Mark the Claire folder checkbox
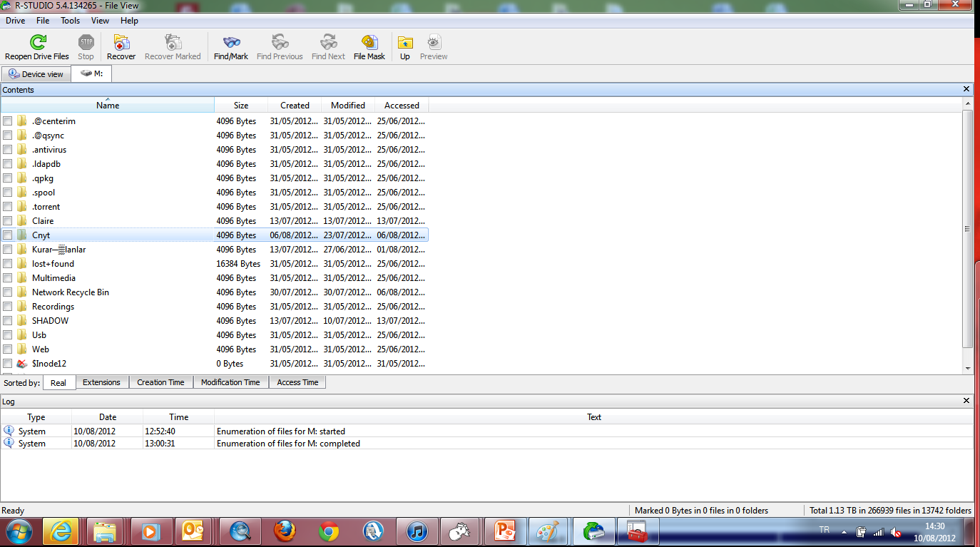 coord(8,221)
